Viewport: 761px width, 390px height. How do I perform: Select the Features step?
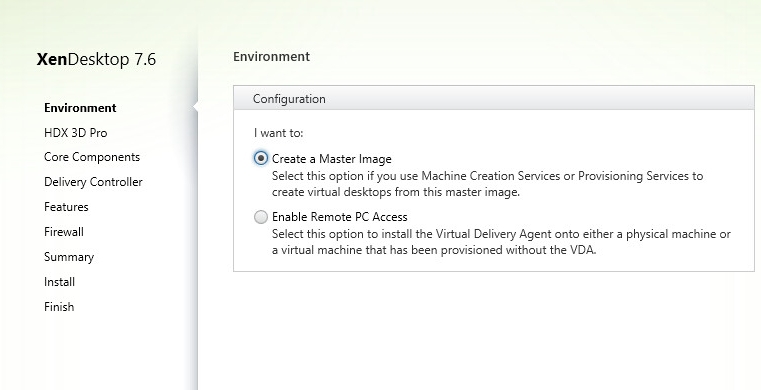coord(66,207)
